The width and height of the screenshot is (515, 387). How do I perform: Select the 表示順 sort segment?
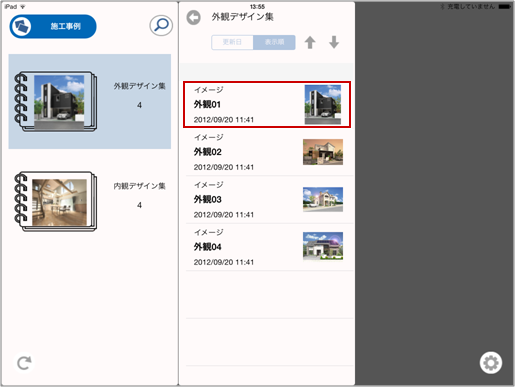click(x=274, y=42)
